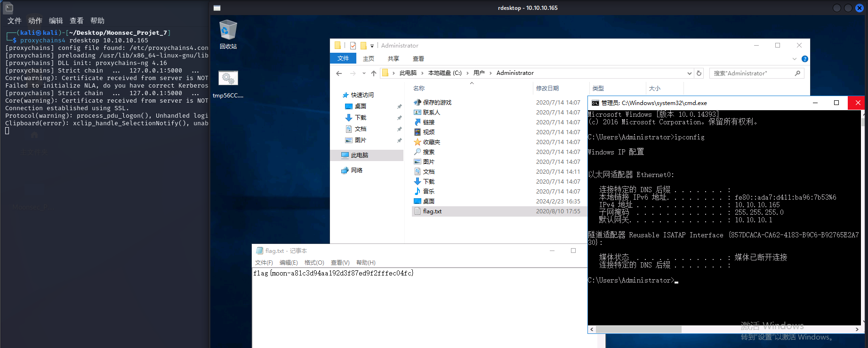Click the terminal app icon in title bar
868x348 pixels.
[9, 8]
